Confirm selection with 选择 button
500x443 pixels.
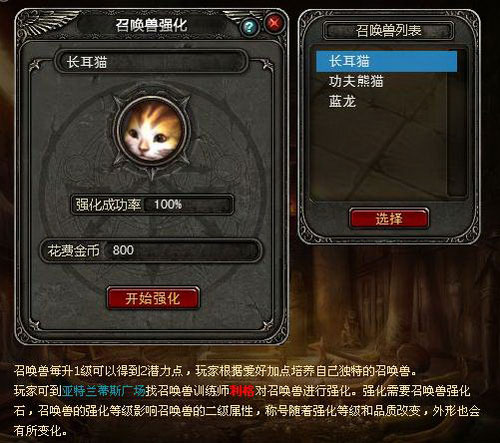(x=389, y=219)
